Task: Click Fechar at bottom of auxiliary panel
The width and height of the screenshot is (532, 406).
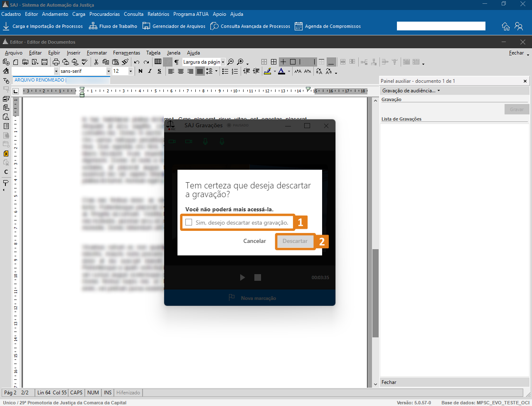Action: click(389, 382)
